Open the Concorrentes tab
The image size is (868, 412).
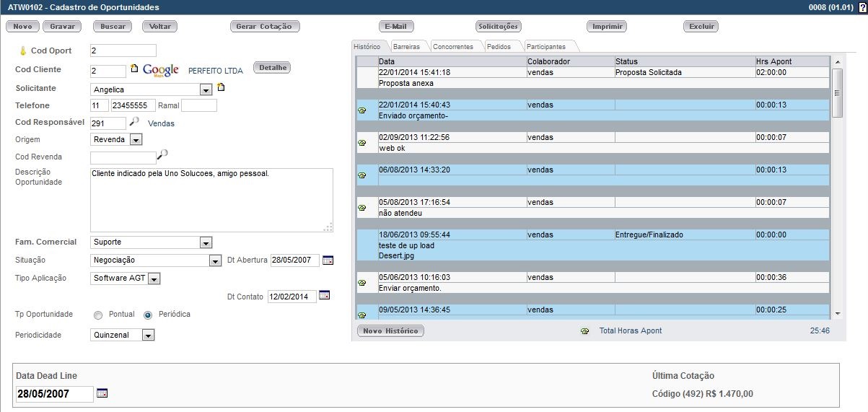pyautogui.click(x=452, y=47)
